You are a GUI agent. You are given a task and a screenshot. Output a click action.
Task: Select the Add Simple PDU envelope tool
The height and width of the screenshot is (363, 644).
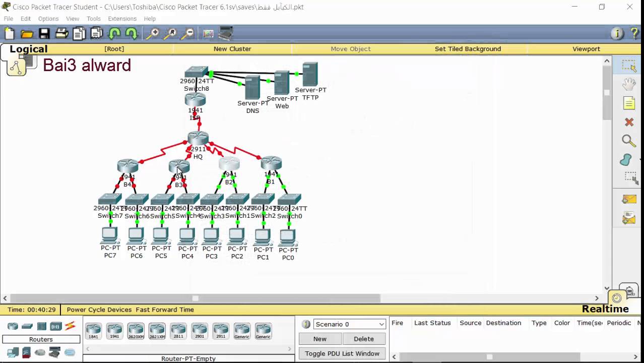tap(629, 200)
